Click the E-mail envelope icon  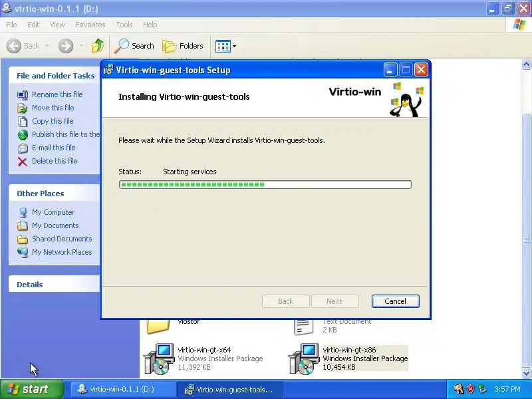23,148
